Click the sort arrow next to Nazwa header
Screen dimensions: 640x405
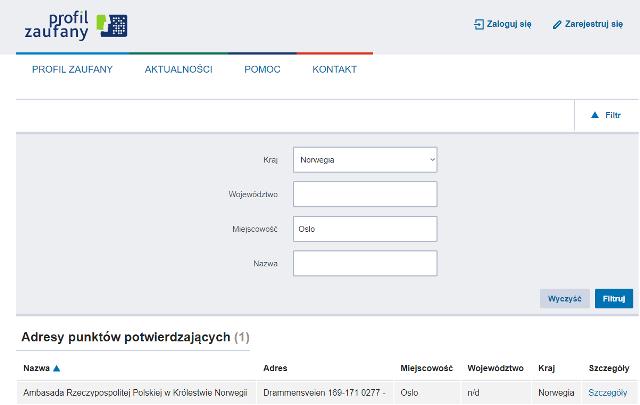point(57,368)
